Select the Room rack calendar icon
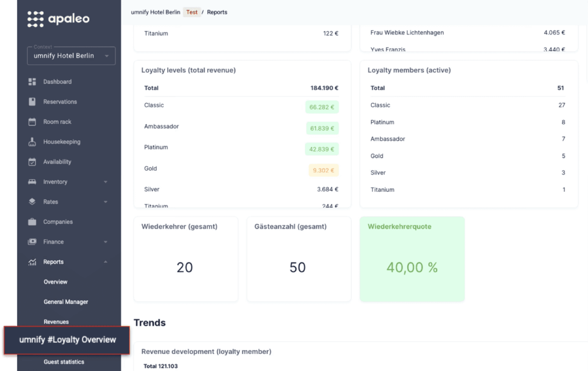The width and height of the screenshot is (588, 371). 32,122
